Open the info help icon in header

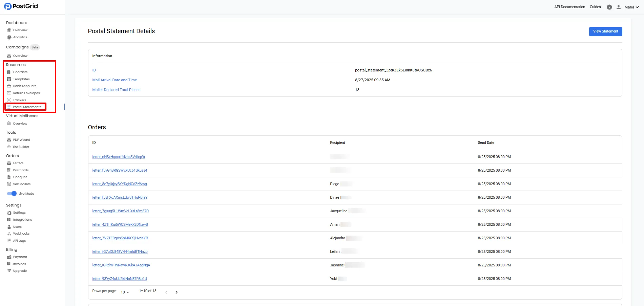coord(609,7)
